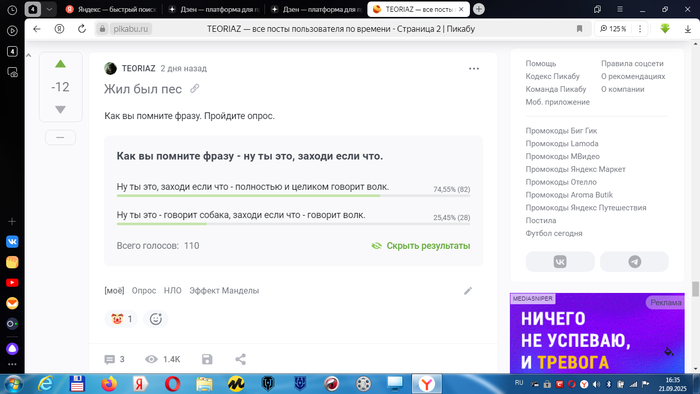Switch the RU input language indicator

click(x=519, y=383)
